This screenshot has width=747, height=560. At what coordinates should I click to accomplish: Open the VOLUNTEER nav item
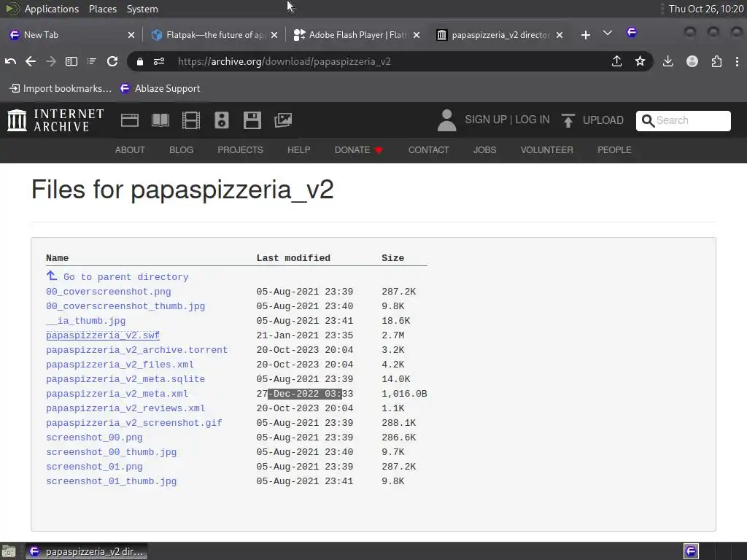click(547, 150)
